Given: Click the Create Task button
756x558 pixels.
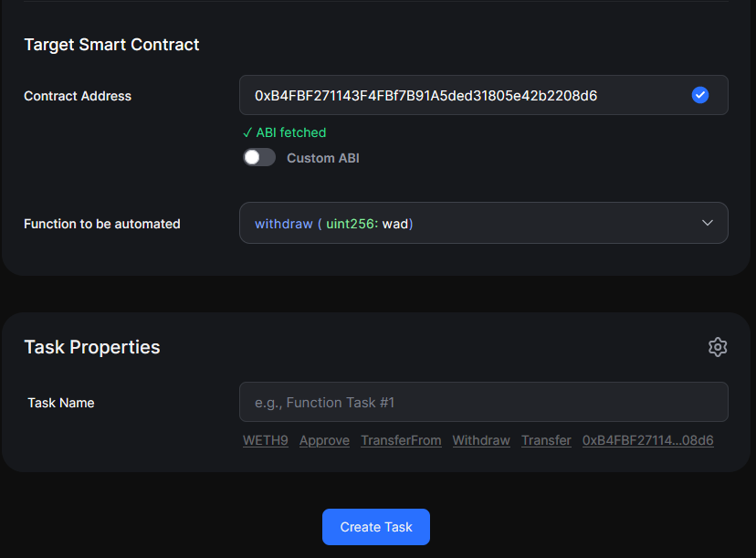Looking at the screenshot, I should point(376,527).
